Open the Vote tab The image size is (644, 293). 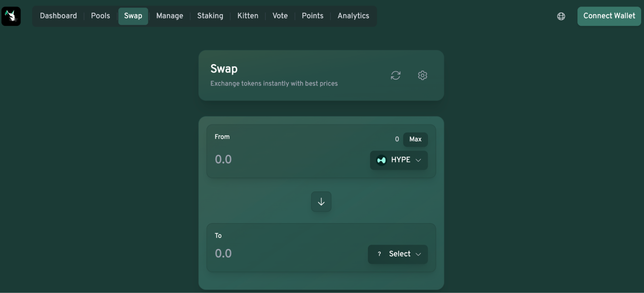(280, 16)
